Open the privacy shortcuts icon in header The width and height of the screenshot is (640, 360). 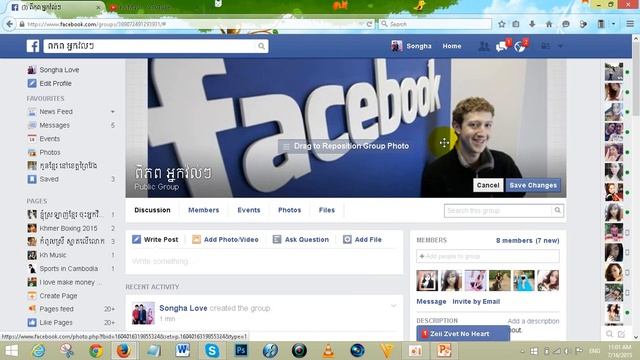[x=545, y=46]
